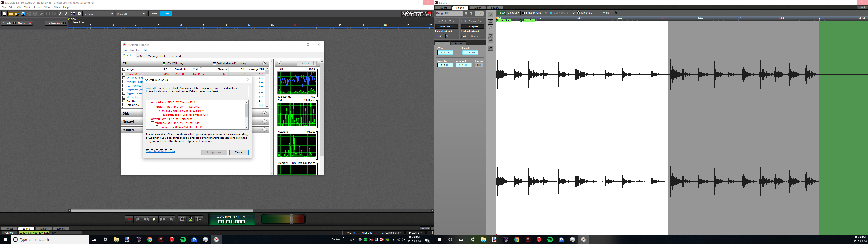Open the MIDI settings icon
Image resolution: width=868 pixels, height=244 pixels.
point(73,14)
